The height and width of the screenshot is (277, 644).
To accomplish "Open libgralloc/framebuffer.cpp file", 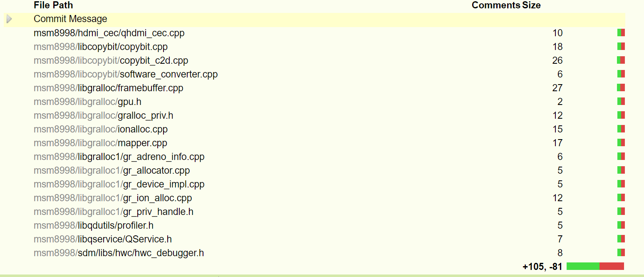I will point(109,88).
